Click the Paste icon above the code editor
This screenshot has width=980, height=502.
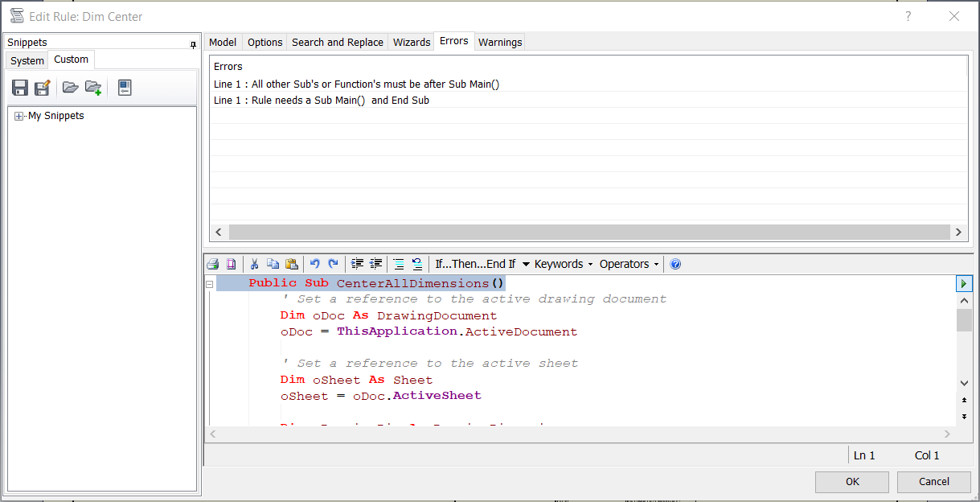[293, 264]
